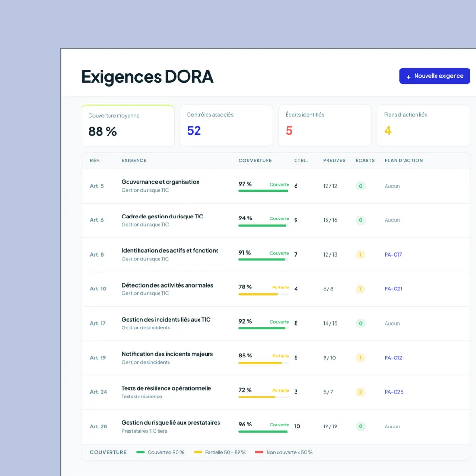476x476 pixels.
Task: Click the Art. 5 reference
Action: [97, 186]
